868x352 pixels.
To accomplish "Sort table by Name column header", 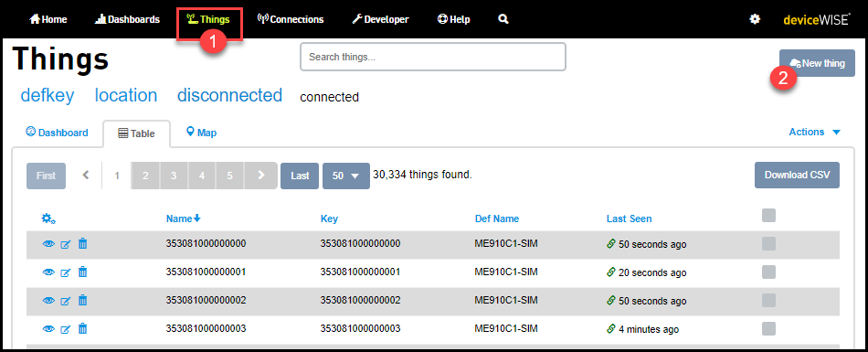I will [184, 219].
